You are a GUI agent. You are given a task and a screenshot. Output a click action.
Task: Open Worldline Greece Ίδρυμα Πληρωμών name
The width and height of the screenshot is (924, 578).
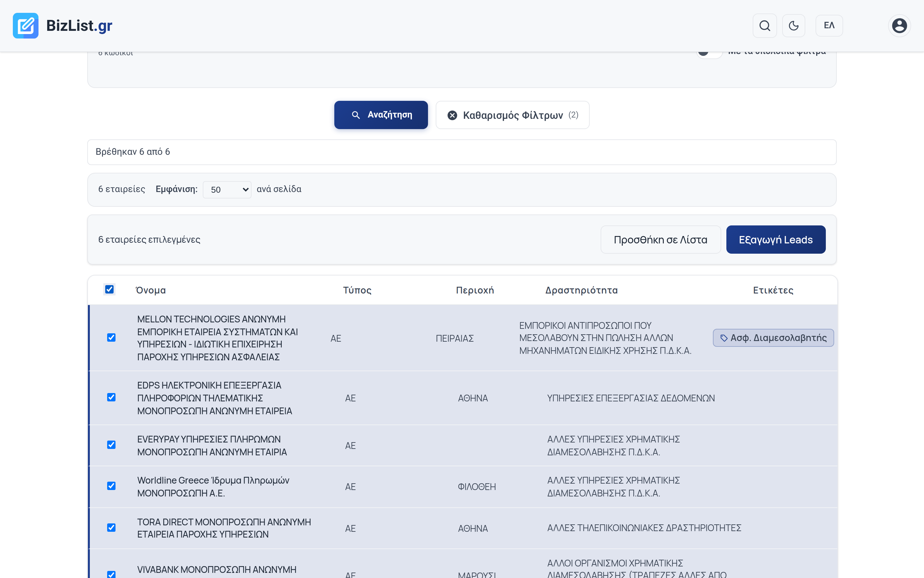pyautogui.click(x=213, y=486)
